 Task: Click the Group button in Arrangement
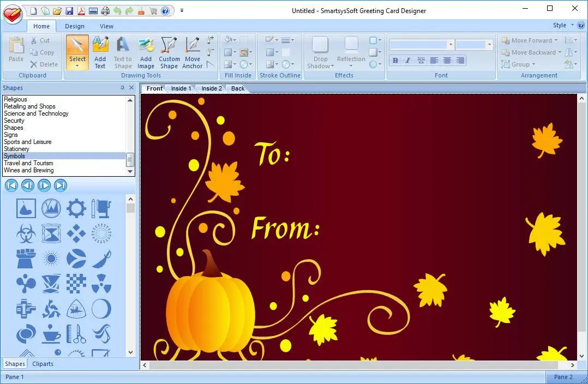coord(519,64)
